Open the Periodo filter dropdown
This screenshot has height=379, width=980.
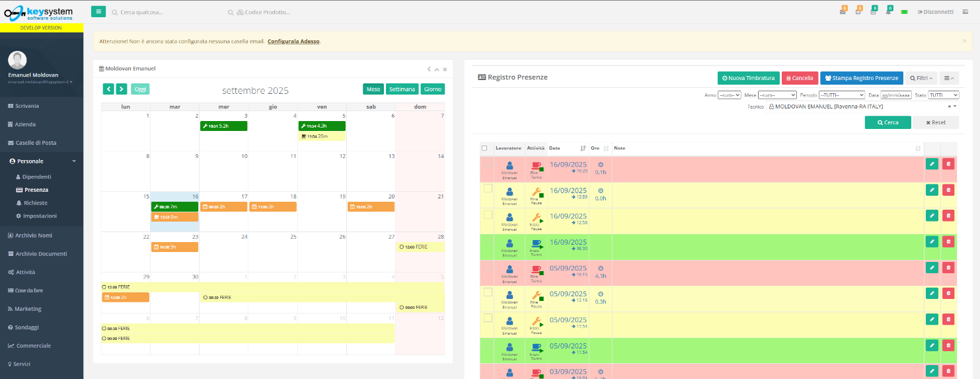tap(841, 95)
